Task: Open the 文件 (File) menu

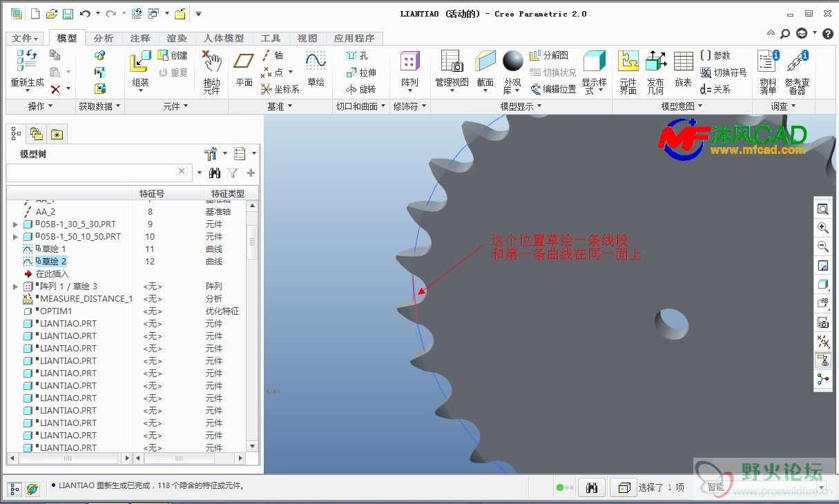Action: click(x=26, y=39)
